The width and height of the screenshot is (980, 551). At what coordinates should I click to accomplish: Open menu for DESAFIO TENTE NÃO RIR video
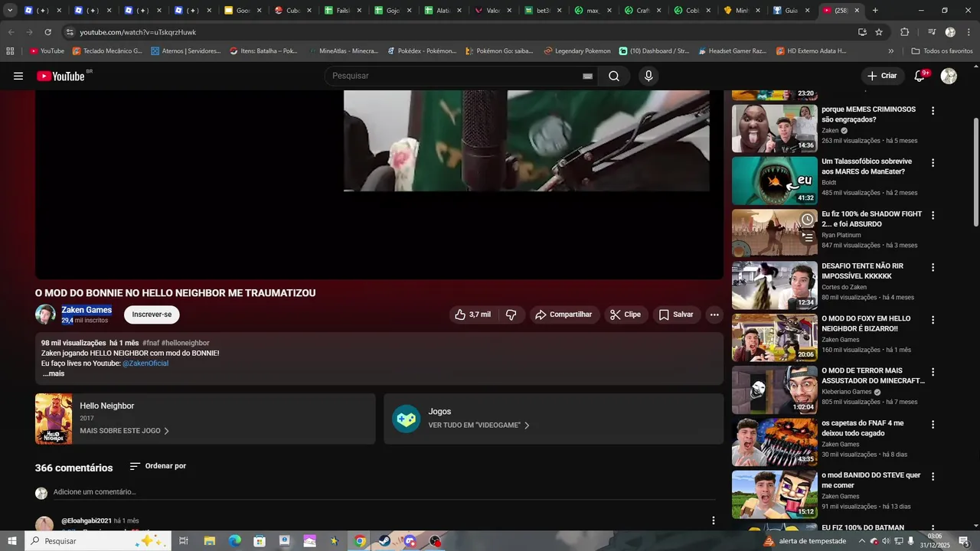tap(933, 268)
